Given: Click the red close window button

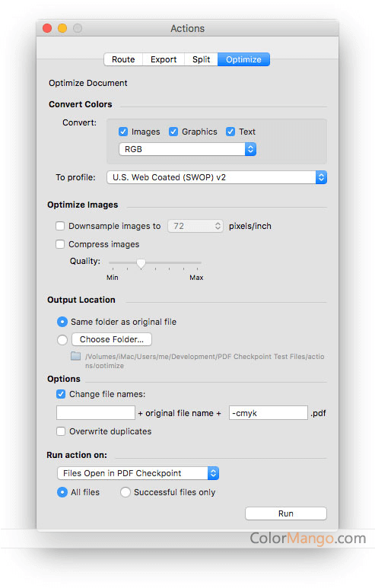Looking at the screenshot, I should coord(47,28).
